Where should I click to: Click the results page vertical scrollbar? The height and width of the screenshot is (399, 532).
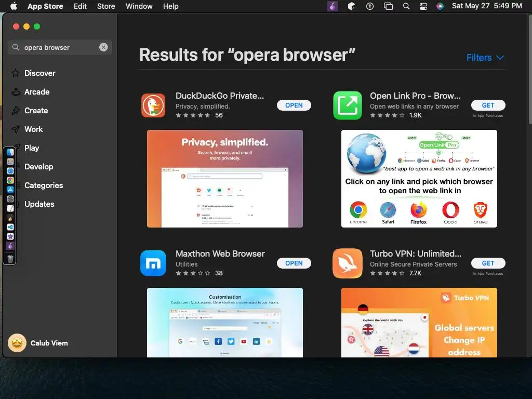point(530,70)
